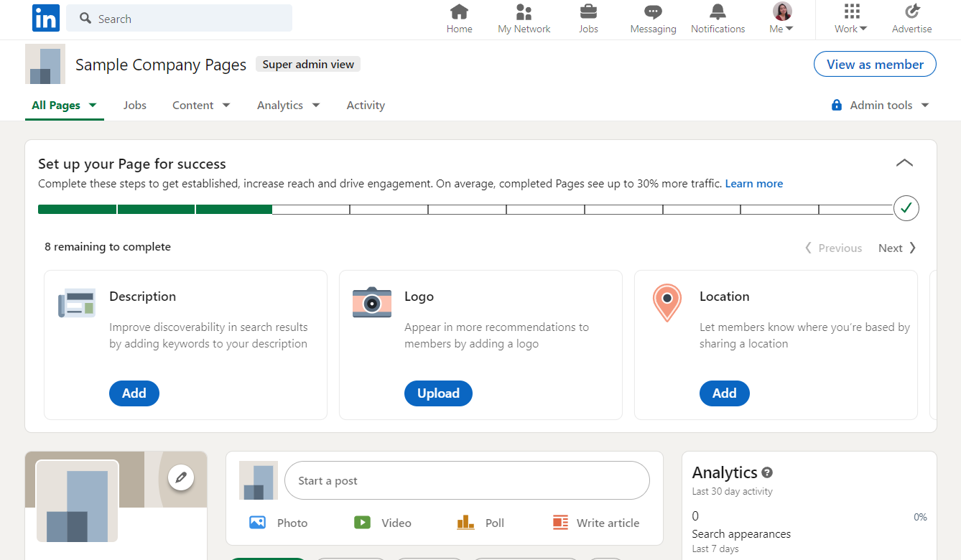
Task: Click the Start a post box
Action: click(x=467, y=480)
